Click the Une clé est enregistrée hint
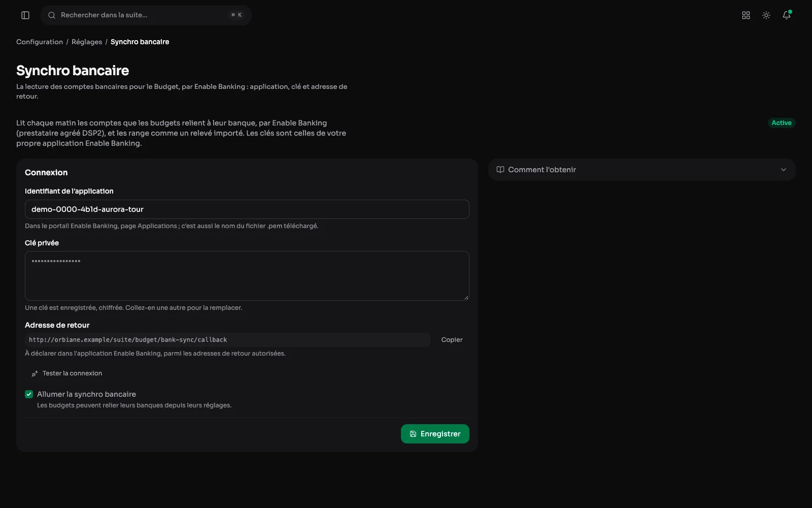 coord(133,308)
